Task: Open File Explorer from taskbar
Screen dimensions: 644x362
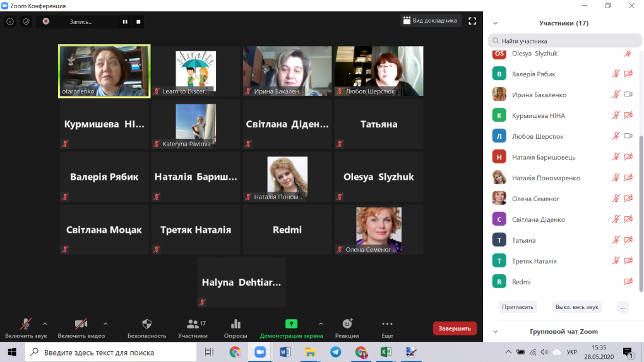Action: click(310, 352)
